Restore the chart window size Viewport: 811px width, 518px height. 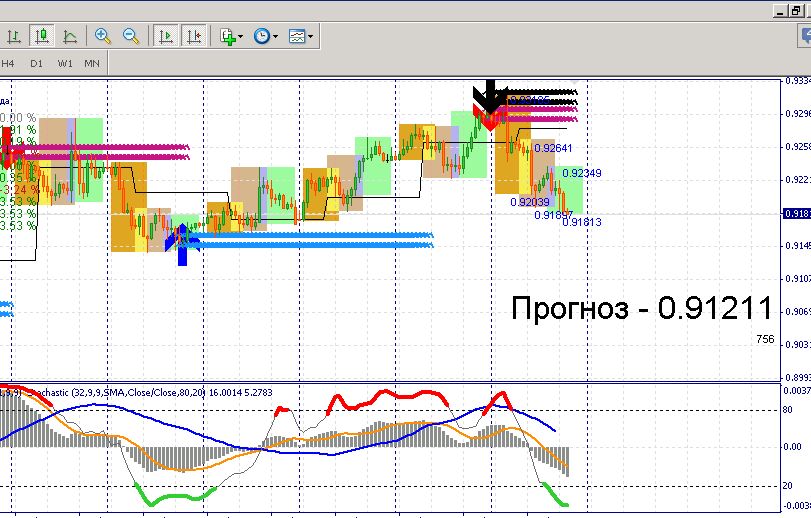click(796, 11)
